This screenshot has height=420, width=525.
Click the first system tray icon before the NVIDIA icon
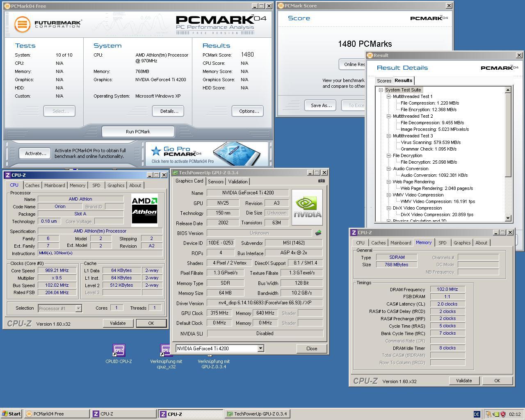pos(488,414)
